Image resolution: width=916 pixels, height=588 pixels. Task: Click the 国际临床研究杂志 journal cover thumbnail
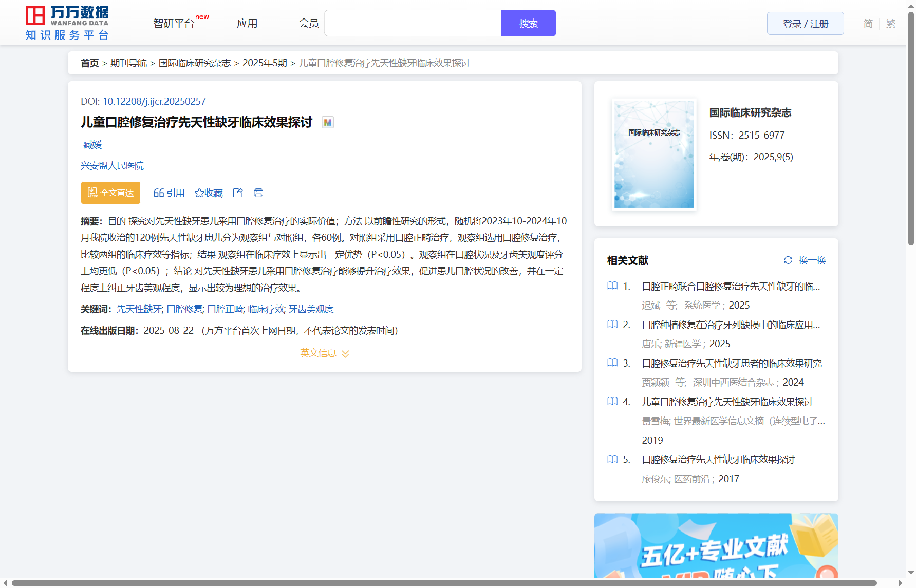point(654,155)
